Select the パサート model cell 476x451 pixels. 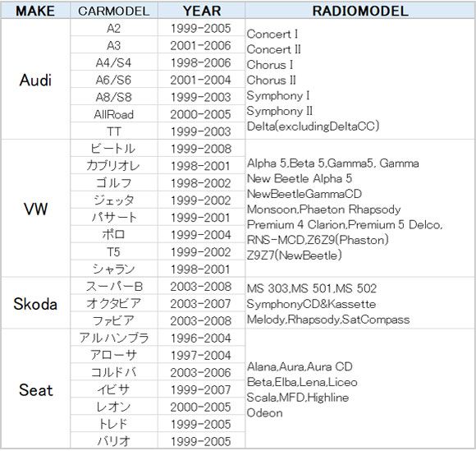point(114,218)
